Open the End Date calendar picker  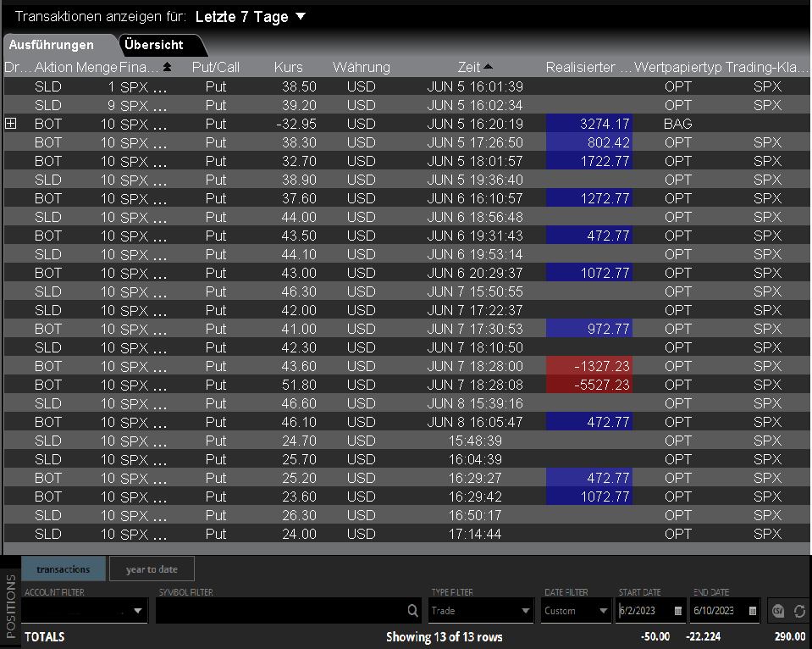coord(751,611)
